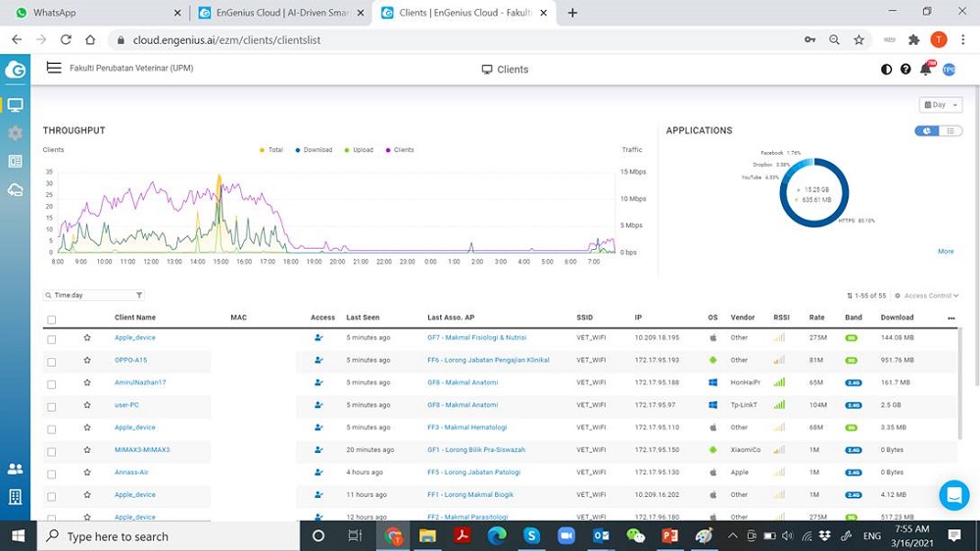The height and width of the screenshot is (551, 980).
Task: Click the cloud icon in left sidebar
Action: pos(15,189)
